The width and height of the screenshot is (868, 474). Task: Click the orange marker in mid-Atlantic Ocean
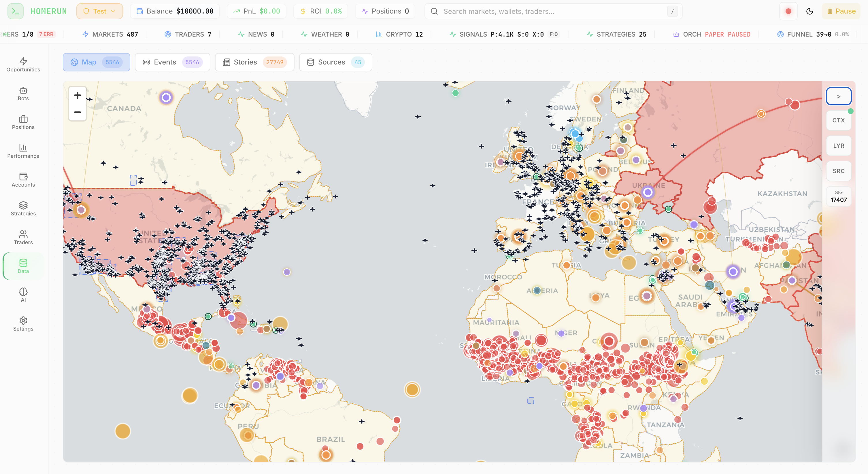(x=412, y=390)
